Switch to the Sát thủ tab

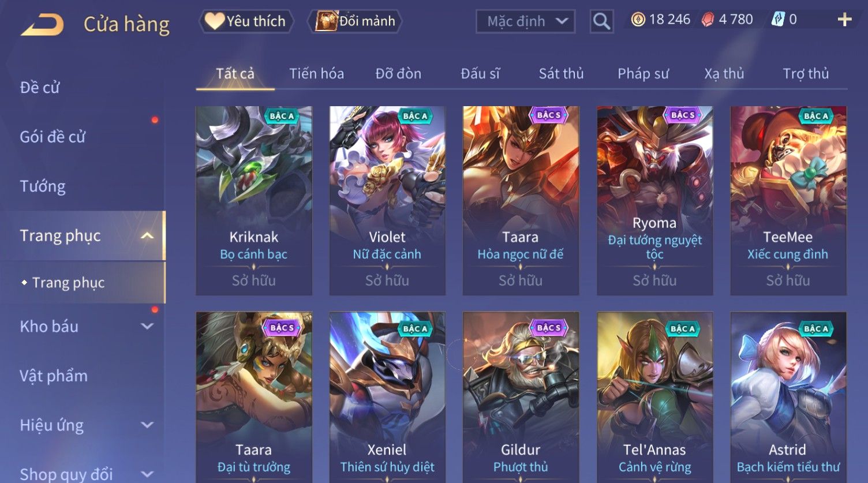point(561,74)
